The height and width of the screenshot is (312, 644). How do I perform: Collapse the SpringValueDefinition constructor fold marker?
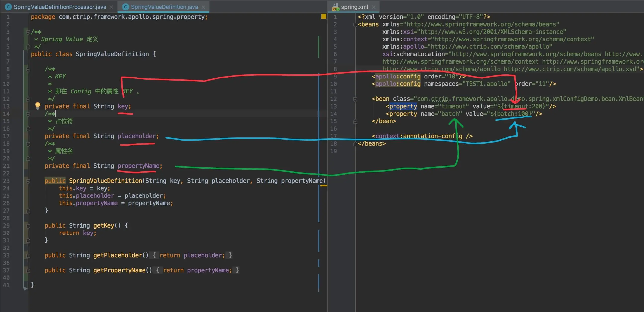(28, 181)
